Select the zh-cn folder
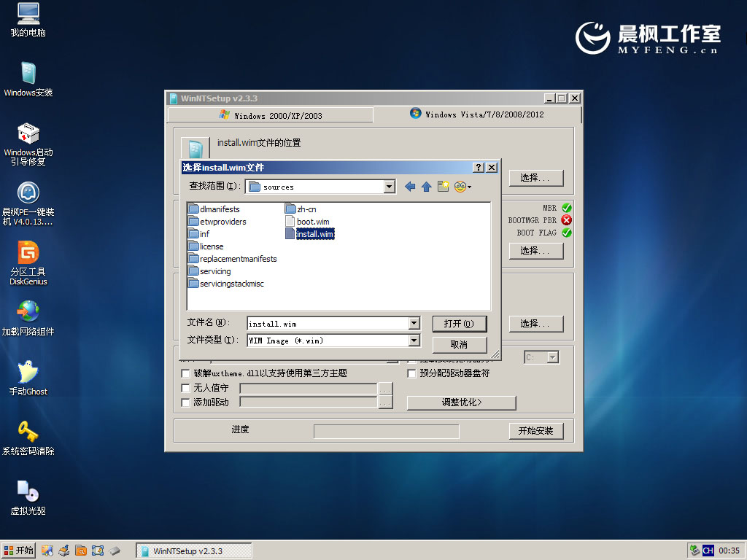 (x=301, y=209)
